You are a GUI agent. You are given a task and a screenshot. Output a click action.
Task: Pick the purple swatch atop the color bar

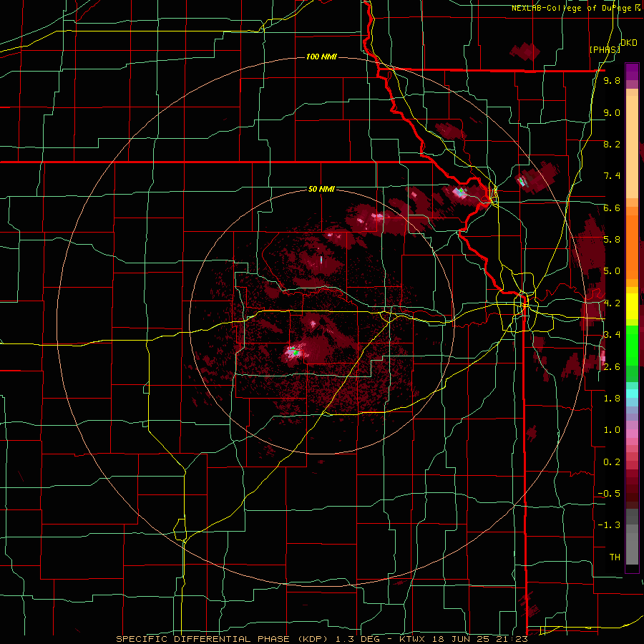(x=632, y=72)
